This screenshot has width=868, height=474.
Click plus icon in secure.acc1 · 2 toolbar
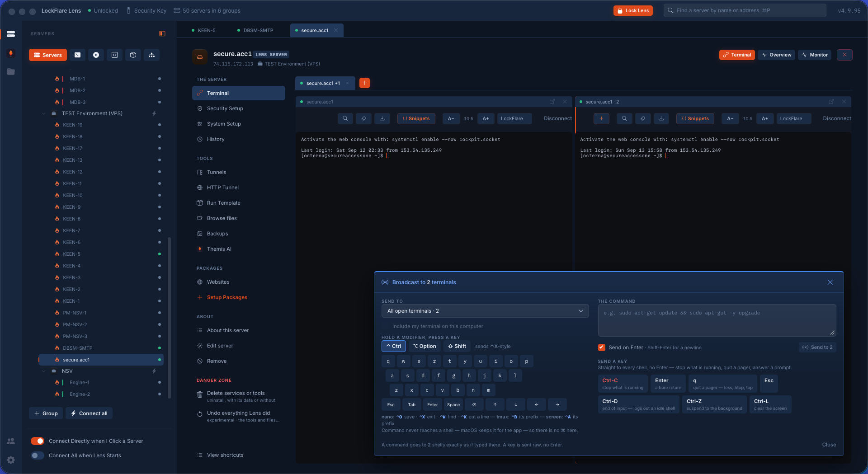tap(601, 118)
